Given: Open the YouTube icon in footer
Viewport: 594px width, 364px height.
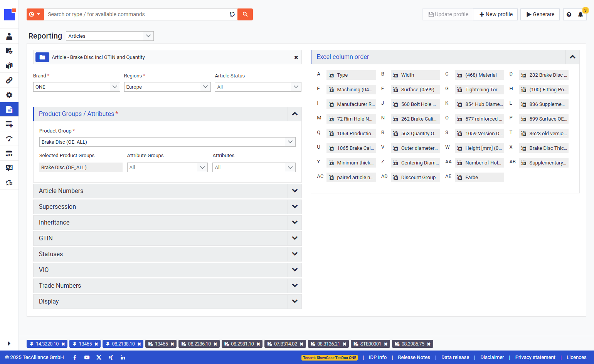Looking at the screenshot, I should click(87, 357).
